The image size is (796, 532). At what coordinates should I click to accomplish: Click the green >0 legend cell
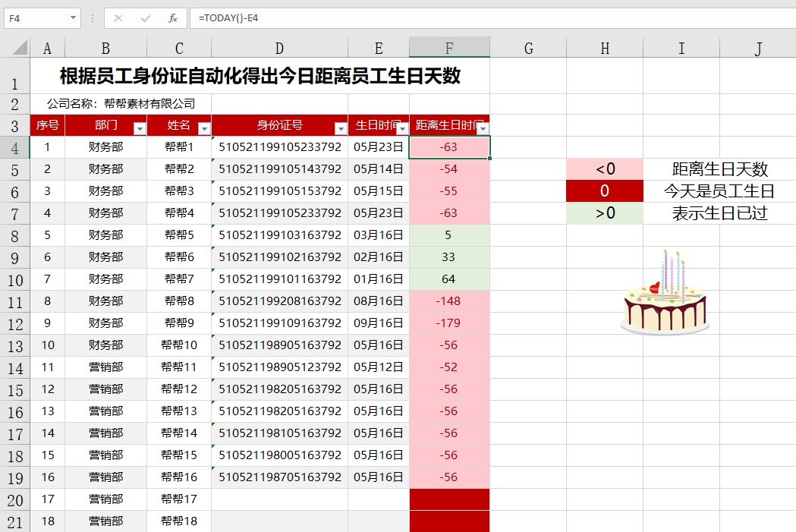click(x=605, y=213)
